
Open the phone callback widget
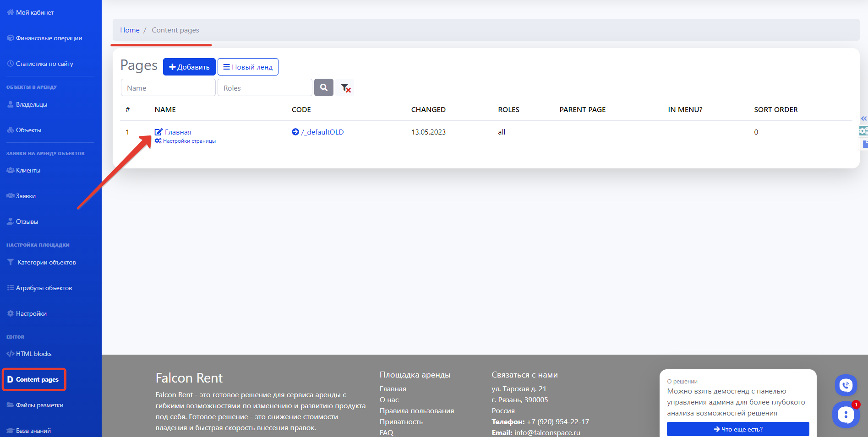[x=846, y=385]
